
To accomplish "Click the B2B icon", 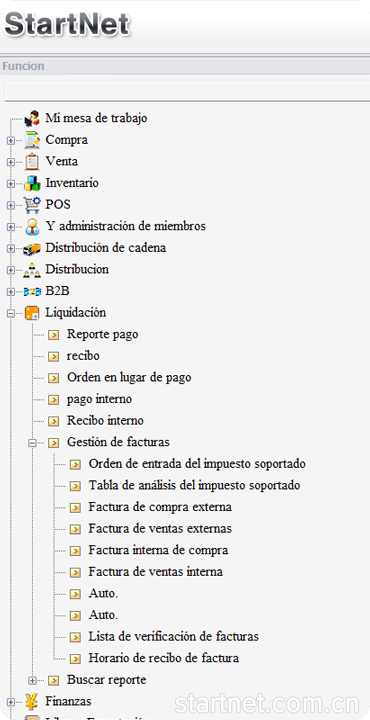I will click(x=32, y=292).
